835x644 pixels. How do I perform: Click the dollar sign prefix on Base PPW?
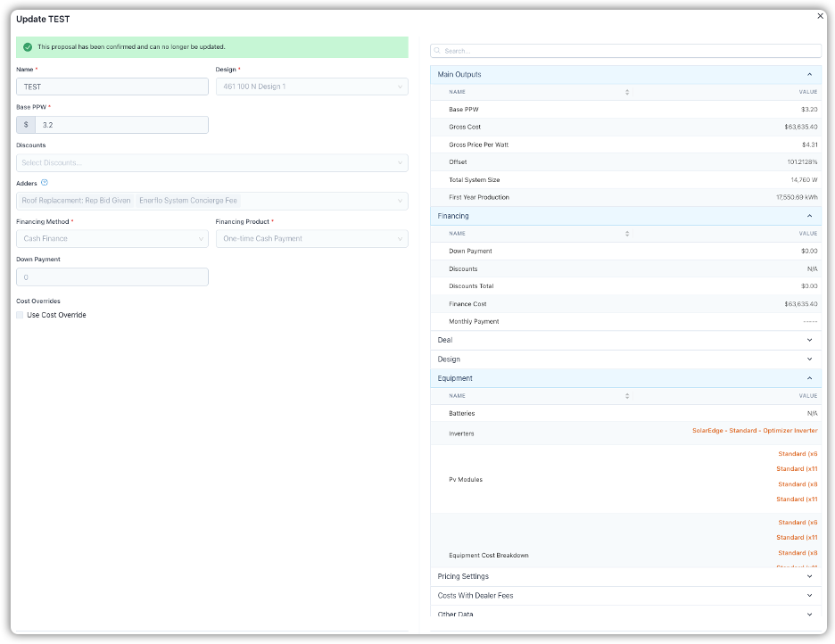[x=26, y=125]
